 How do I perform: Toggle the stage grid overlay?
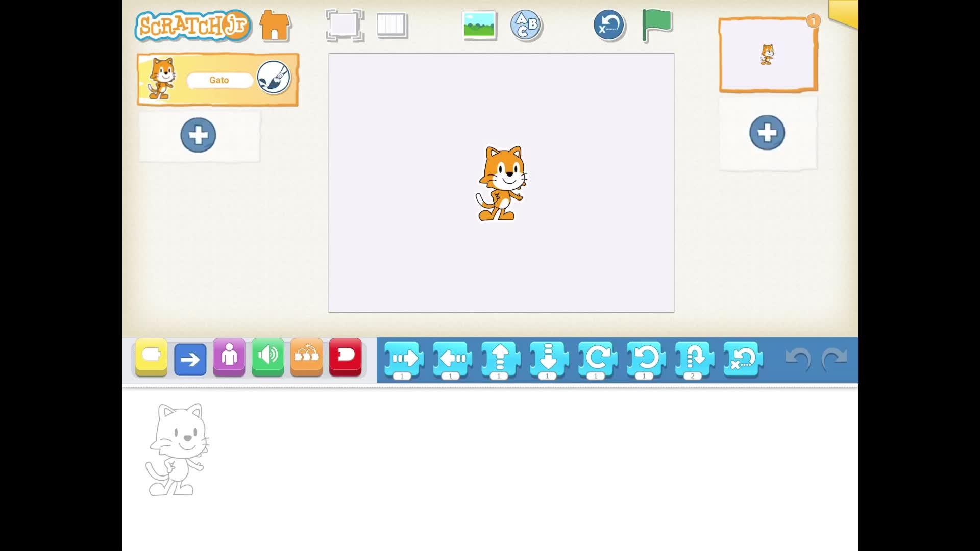[x=392, y=25]
